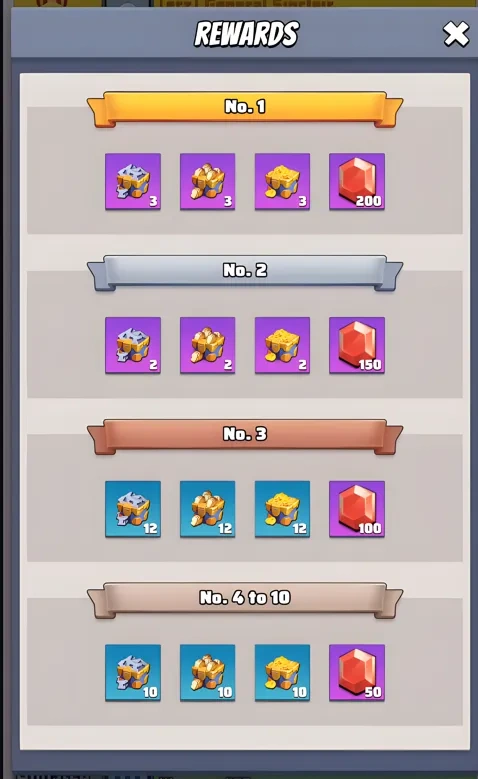Tap the No. 2 gold chest icon
The height and width of the screenshot is (779, 478).
tap(282, 345)
